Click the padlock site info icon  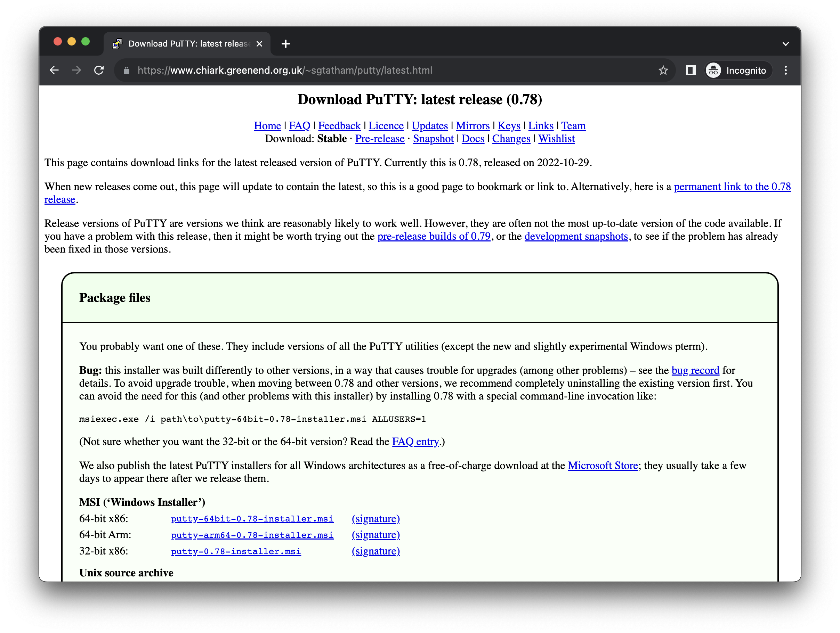click(x=127, y=70)
